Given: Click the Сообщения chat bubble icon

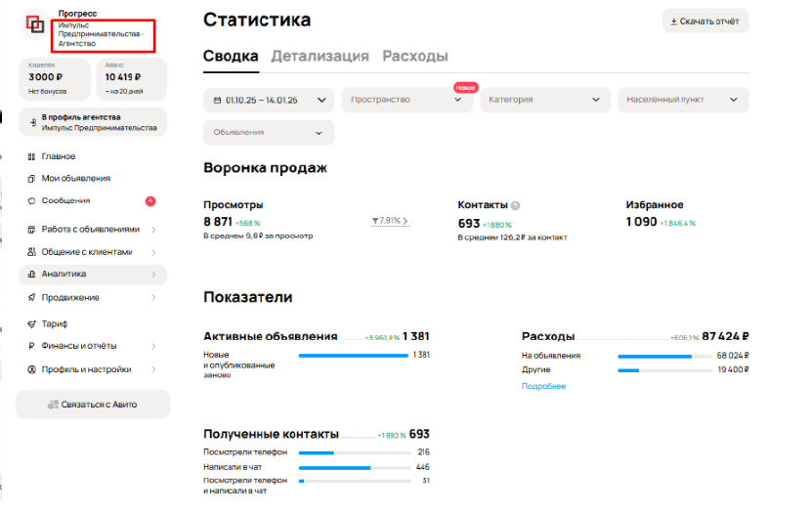Looking at the screenshot, I should tap(31, 201).
